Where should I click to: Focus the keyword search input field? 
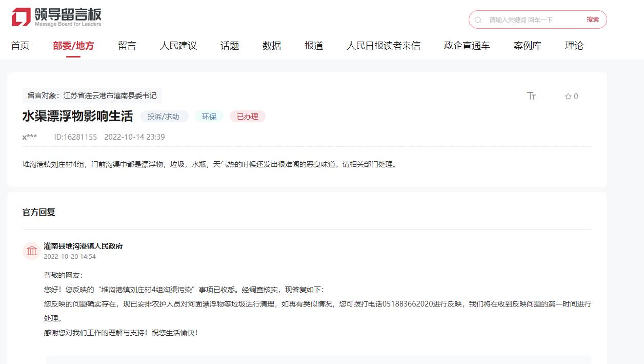tap(533, 20)
